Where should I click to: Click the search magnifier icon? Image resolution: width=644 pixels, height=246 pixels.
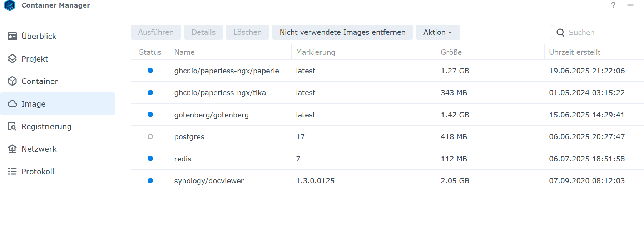[x=560, y=33]
